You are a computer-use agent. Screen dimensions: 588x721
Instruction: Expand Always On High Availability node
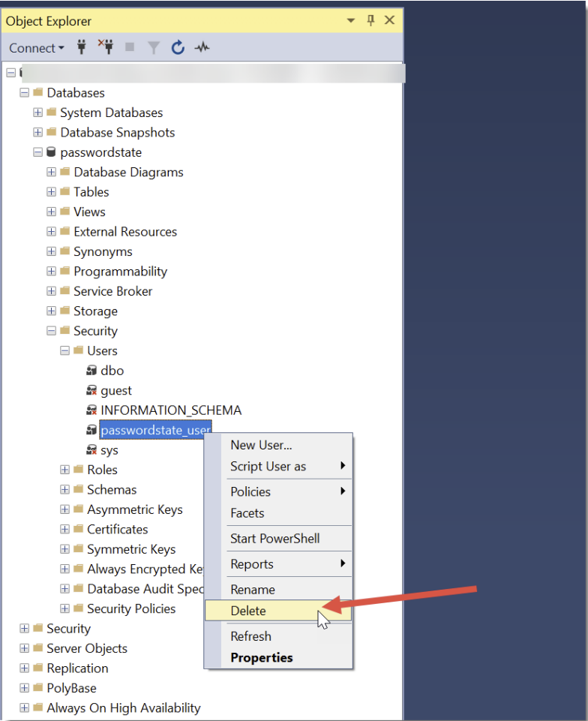pyautogui.click(x=24, y=707)
